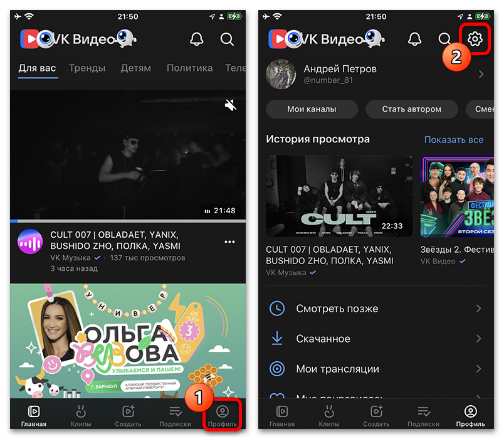Screen dimensions: 504x439
Task: Open Клипы in profile screen bottom bar
Action: [329, 416]
